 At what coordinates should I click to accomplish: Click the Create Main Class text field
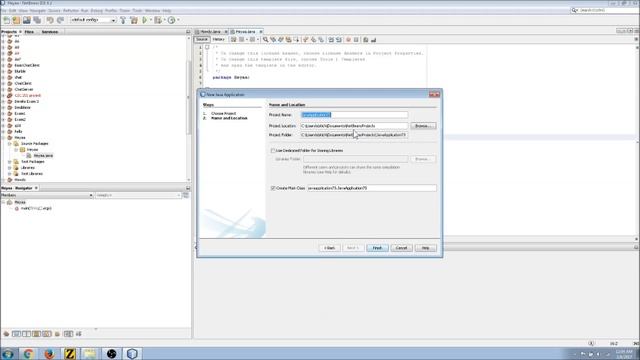[x=372, y=188]
